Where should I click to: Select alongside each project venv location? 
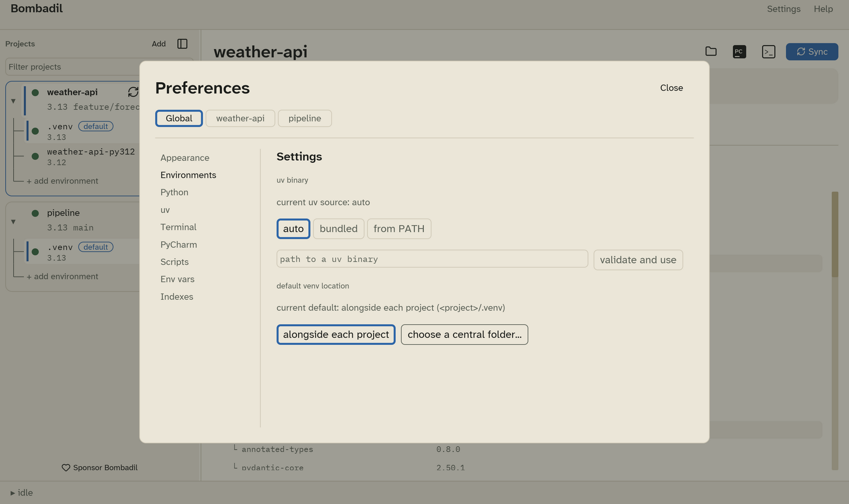336,334
